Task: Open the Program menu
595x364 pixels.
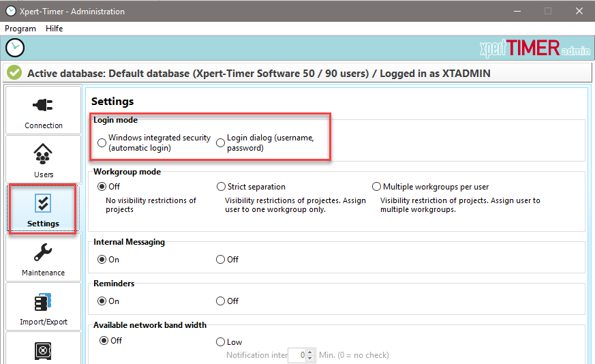Action: pyautogui.click(x=20, y=29)
